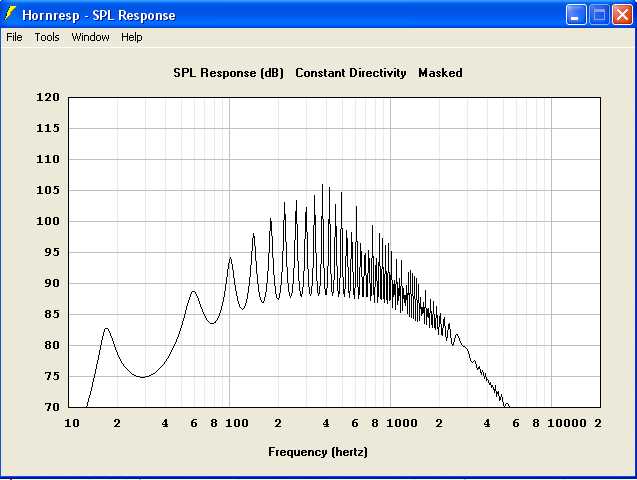Minimize the Hornresp window
This screenshot has height=480, width=637.
click(576, 15)
